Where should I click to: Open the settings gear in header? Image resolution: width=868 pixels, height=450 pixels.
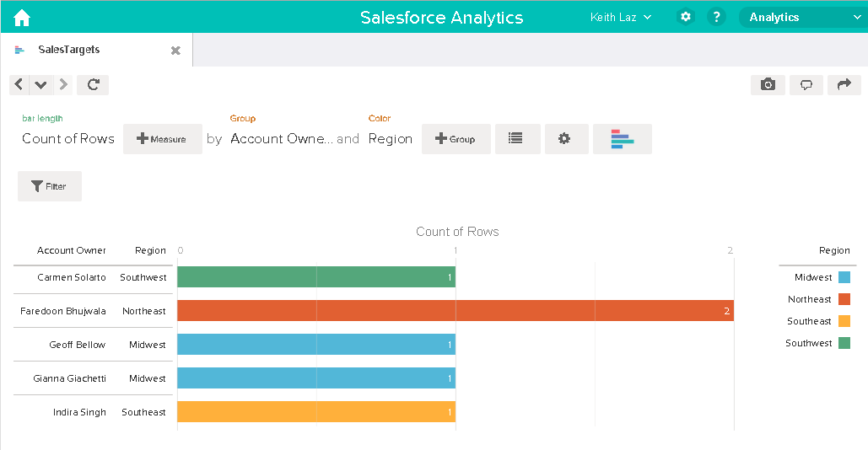685,17
